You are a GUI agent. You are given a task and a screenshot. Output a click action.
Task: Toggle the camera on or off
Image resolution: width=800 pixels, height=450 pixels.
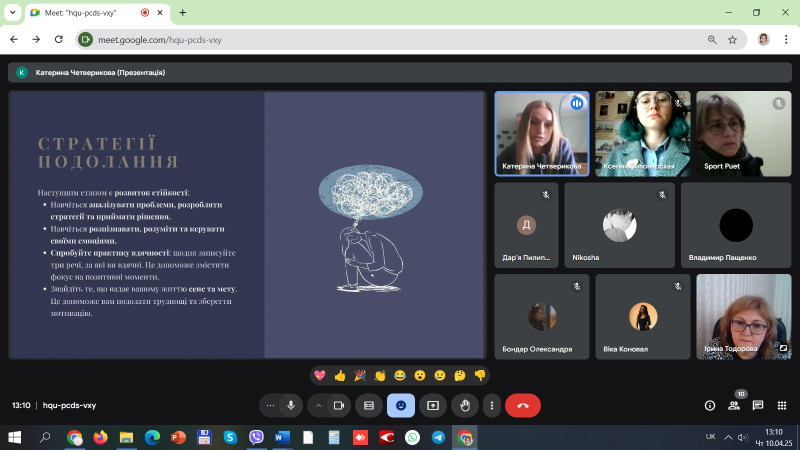339,405
